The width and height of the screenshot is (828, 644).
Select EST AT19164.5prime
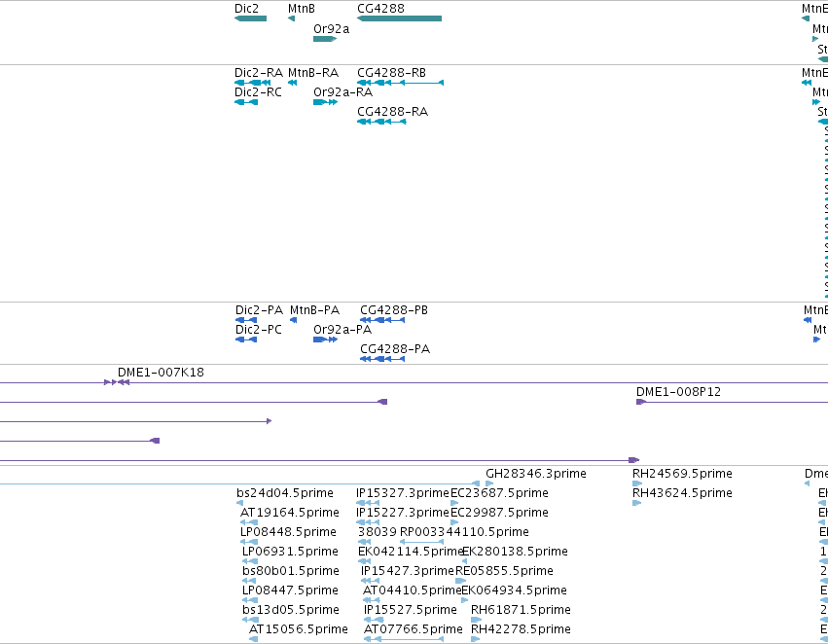289,513
